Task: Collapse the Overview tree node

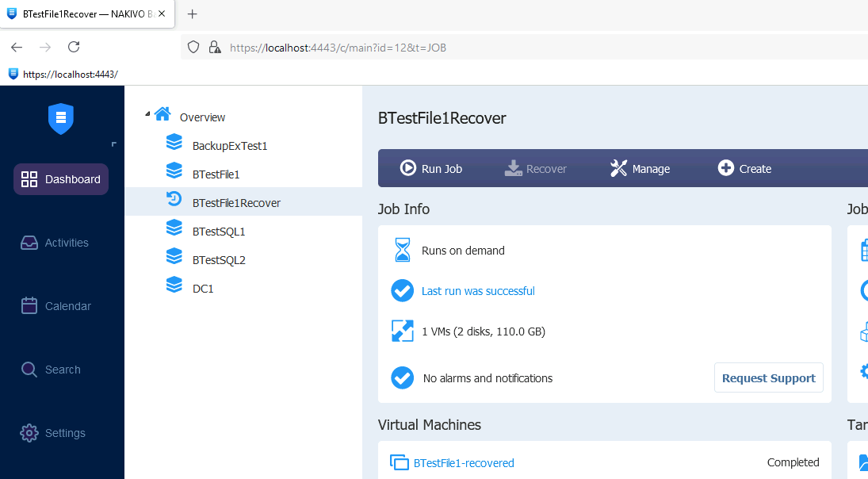Action: [x=147, y=114]
